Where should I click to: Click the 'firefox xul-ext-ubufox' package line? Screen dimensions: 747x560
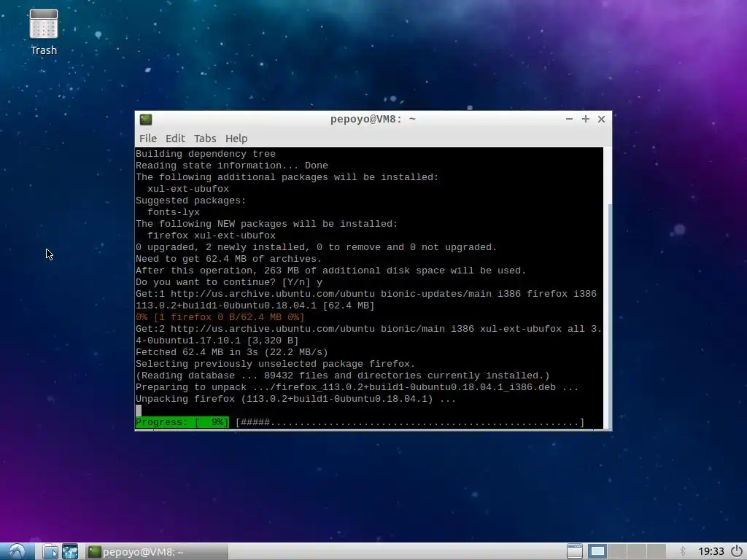212,236
